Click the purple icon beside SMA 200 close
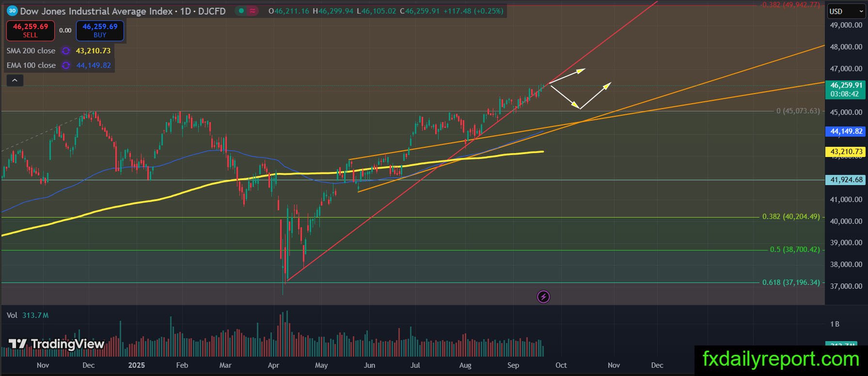The image size is (868, 376). (66, 51)
